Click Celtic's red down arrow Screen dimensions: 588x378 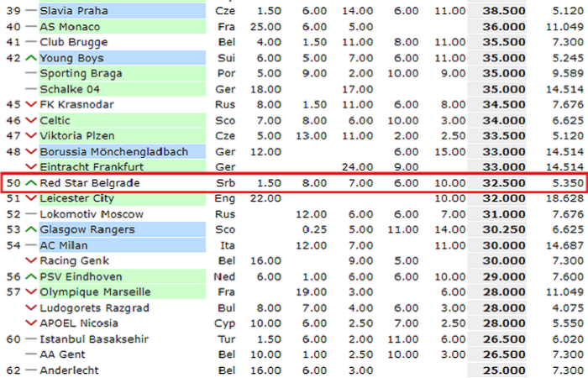[x=31, y=120]
